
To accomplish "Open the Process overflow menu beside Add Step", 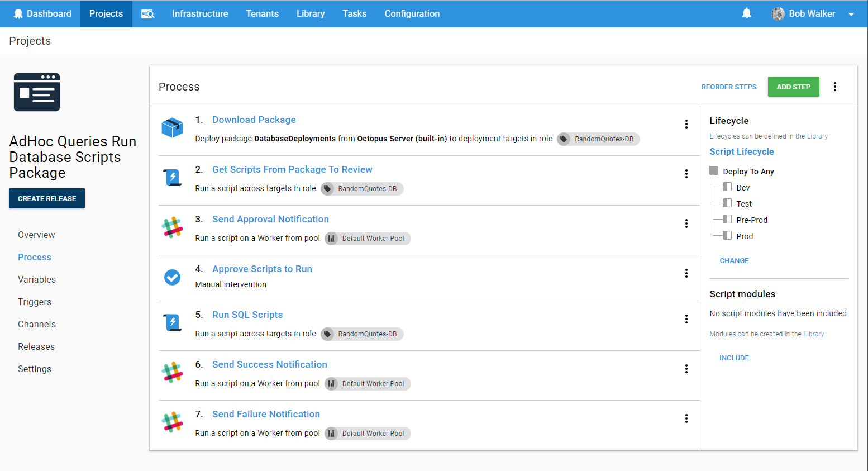I will 834,87.
